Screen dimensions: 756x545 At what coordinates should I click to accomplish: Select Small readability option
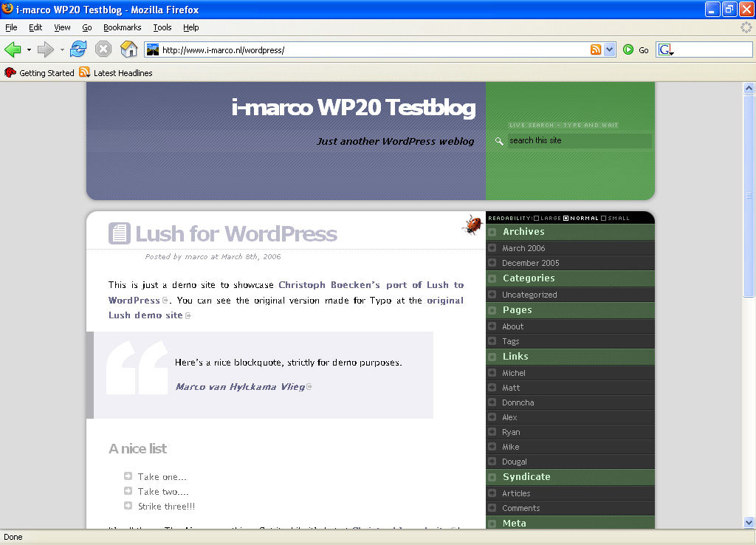click(615, 218)
